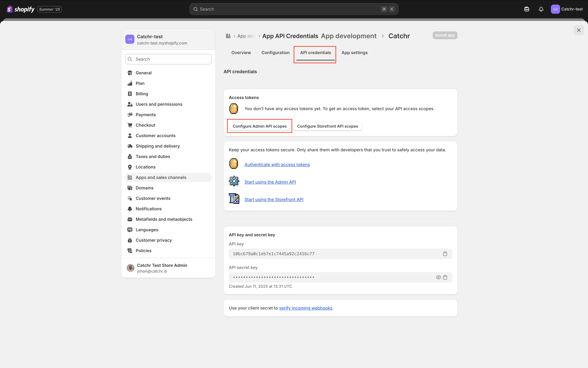The image size is (588, 368).
Task: Focus the top Search bar
Action: click(294, 9)
